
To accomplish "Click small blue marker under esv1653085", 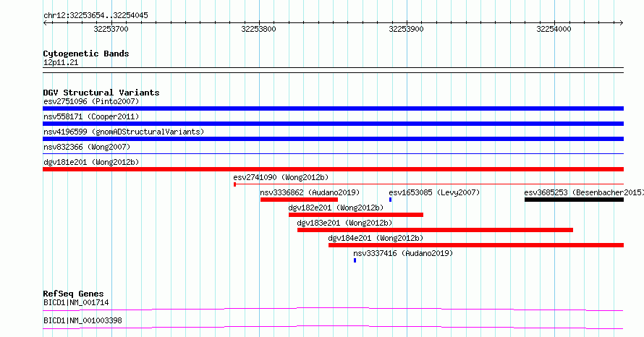I will pos(390,200).
